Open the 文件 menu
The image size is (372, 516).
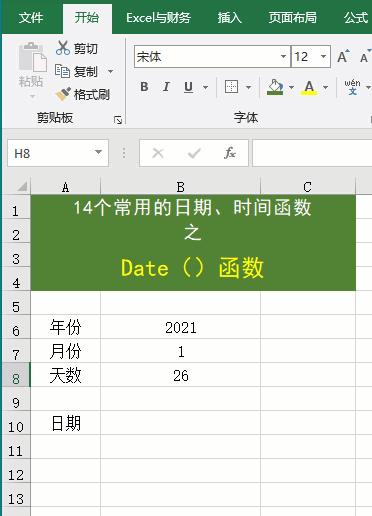pos(31,18)
